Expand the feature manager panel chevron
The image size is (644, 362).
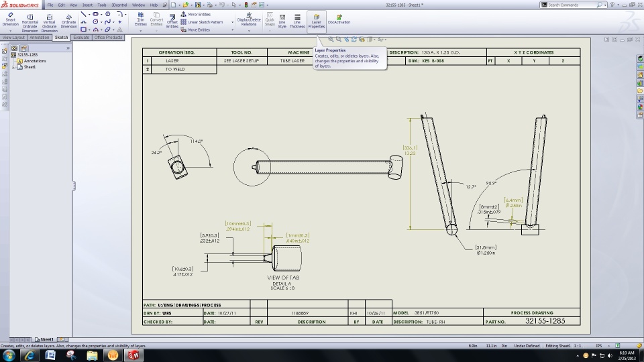coord(68,48)
